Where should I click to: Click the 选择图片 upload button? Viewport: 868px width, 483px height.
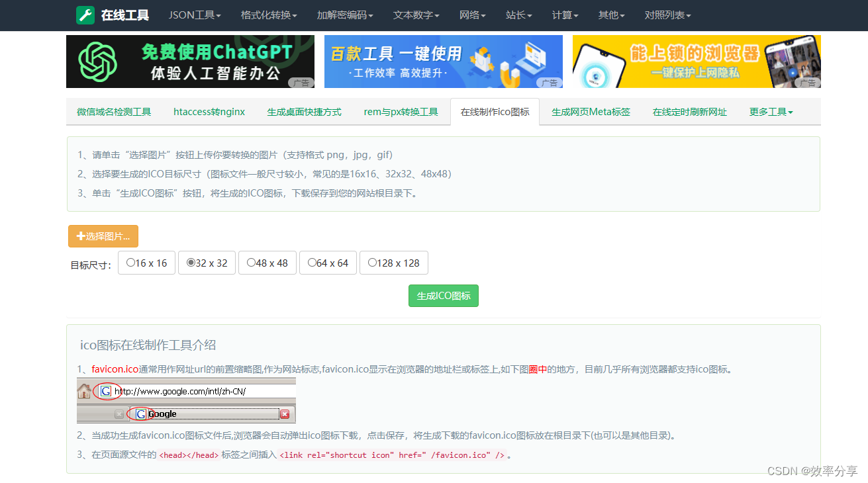pos(103,236)
